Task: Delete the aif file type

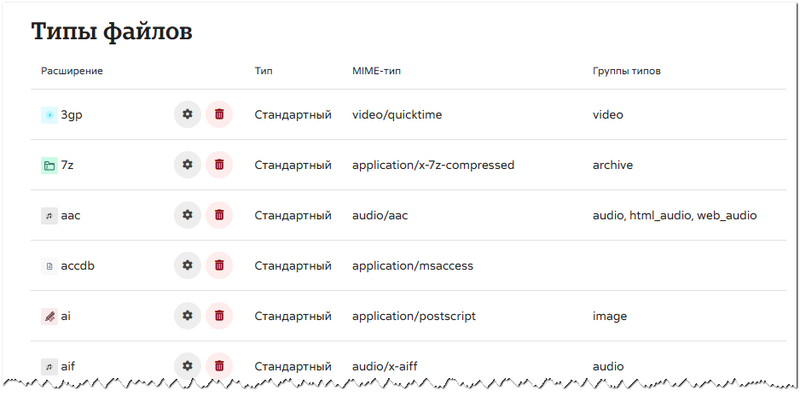Action: 219,366
